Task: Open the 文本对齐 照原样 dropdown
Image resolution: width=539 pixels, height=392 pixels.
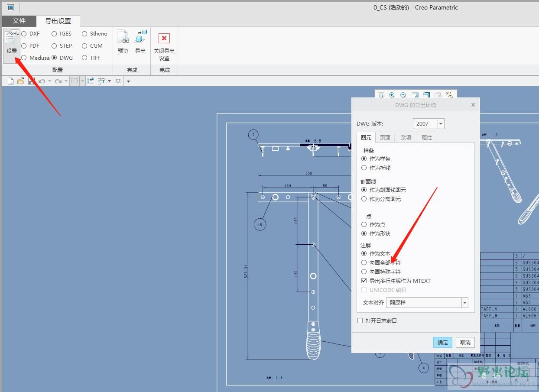Action: 465,302
